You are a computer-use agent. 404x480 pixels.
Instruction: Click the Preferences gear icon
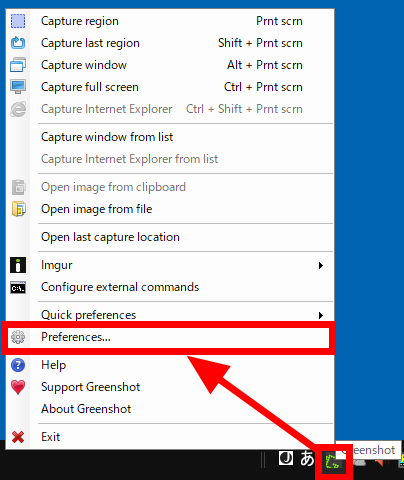(x=18, y=337)
